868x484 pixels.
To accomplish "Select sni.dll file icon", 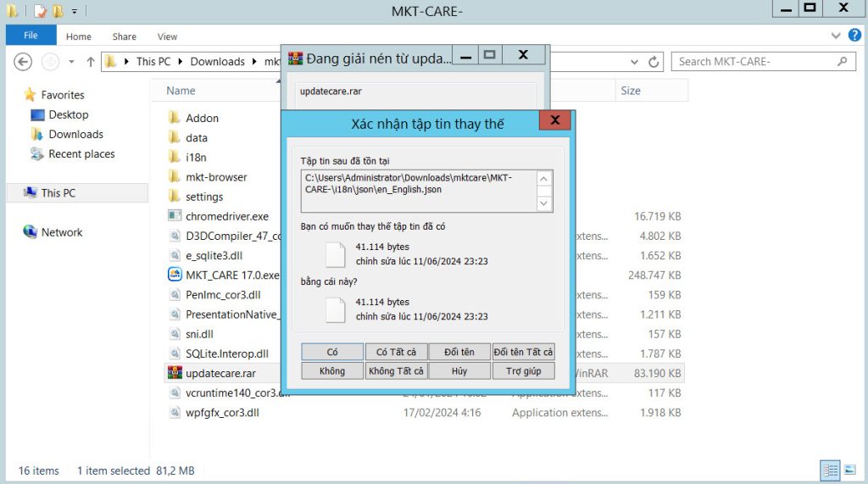I will point(175,334).
